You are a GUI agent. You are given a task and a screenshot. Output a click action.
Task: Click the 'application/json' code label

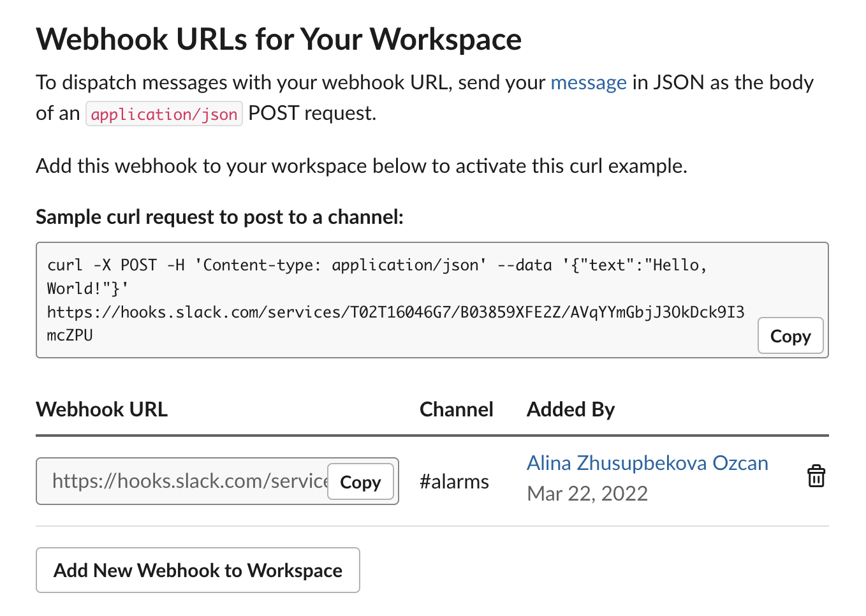pyautogui.click(x=164, y=114)
